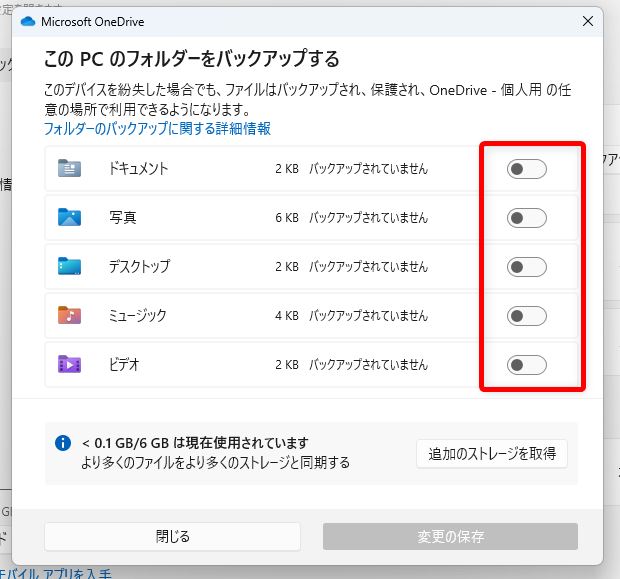Viewport: 620px width, 579px height.
Task: Click バックアップされていません status in ビデオ row
Action: tap(369, 364)
